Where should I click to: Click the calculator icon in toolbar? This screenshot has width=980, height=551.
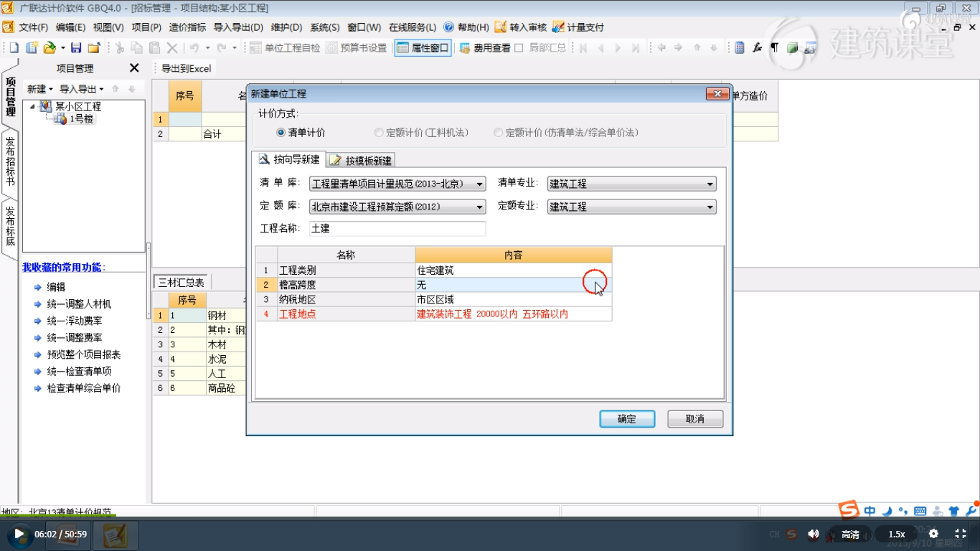point(740,48)
